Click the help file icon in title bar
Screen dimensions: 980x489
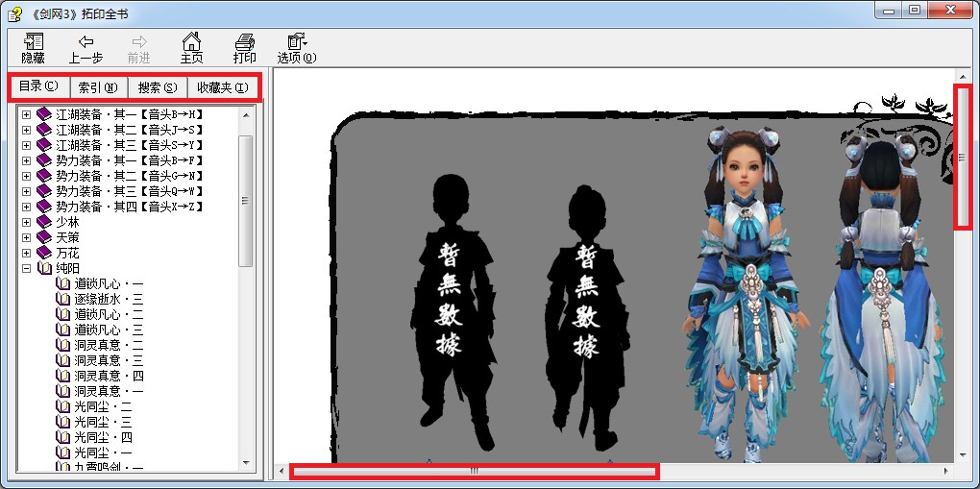click(x=13, y=13)
